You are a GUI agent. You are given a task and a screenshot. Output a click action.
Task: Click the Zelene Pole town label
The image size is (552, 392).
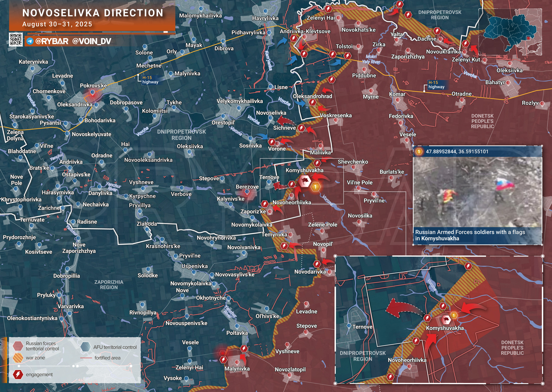(323, 225)
